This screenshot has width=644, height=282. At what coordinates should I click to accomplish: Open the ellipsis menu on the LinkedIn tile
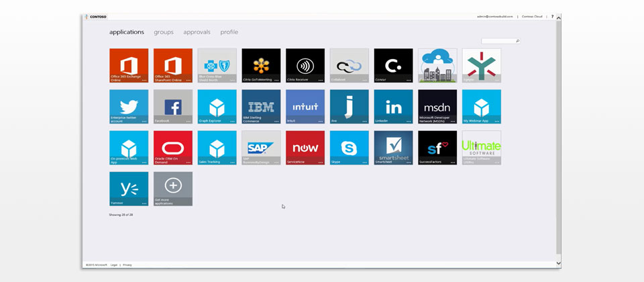tap(409, 122)
